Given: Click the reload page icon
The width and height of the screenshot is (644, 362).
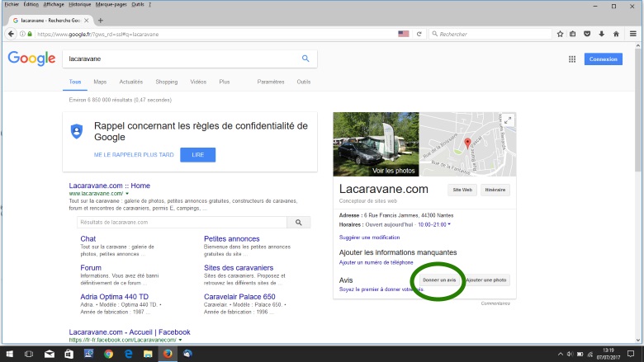Looking at the screenshot, I should (419, 34).
